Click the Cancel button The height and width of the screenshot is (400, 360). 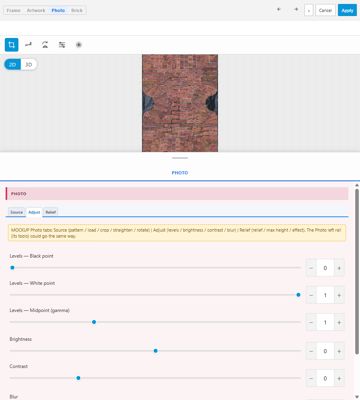tap(325, 10)
